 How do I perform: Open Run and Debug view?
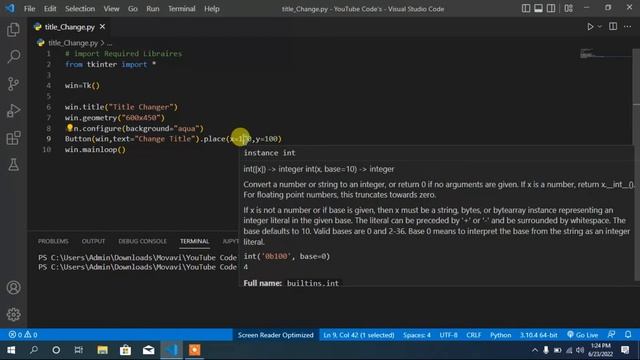pos(13,111)
